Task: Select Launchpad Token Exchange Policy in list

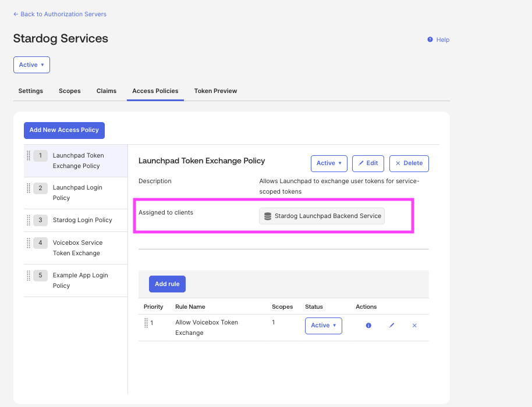Action: coord(76,160)
